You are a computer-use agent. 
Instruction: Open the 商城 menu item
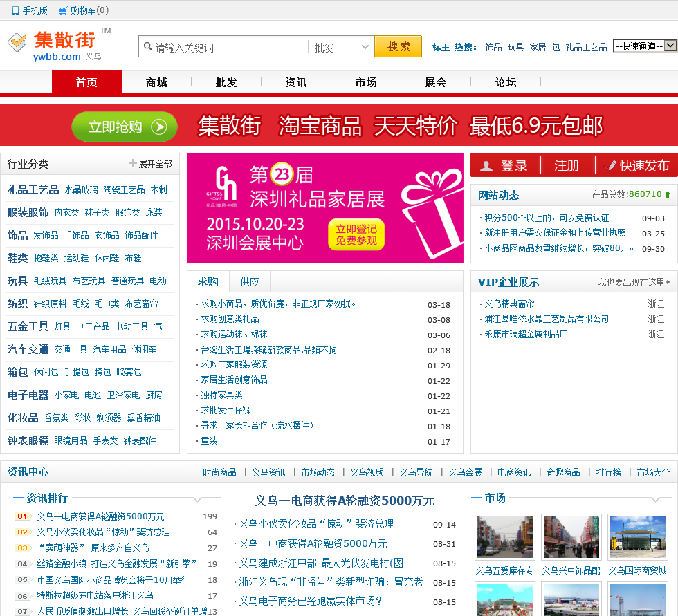(156, 82)
